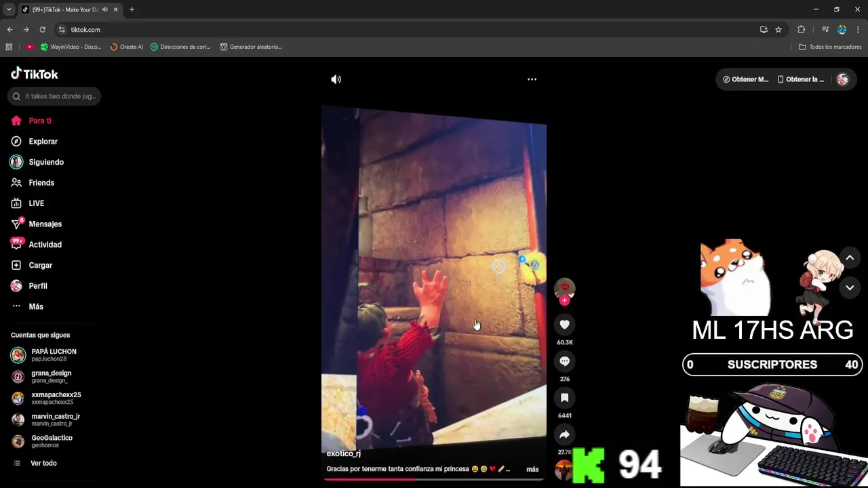Open Direcciones de corr... bookmark
The height and width of the screenshot is (488, 868).
point(180,47)
